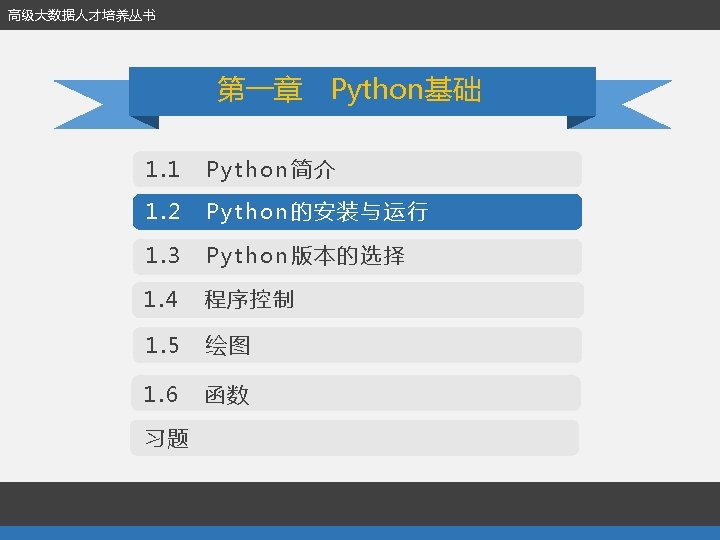Click the header text 高级大数据人才培养丛书
Screen dimensions: 720x540
point(82,15)
